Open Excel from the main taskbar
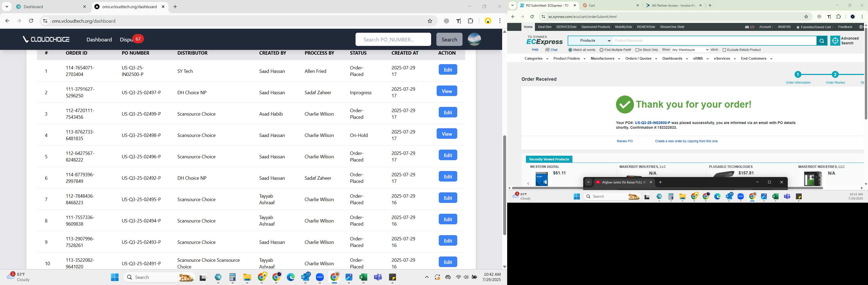Image resolution: width=868 pixels, height=285 pixels. (363, 277)
